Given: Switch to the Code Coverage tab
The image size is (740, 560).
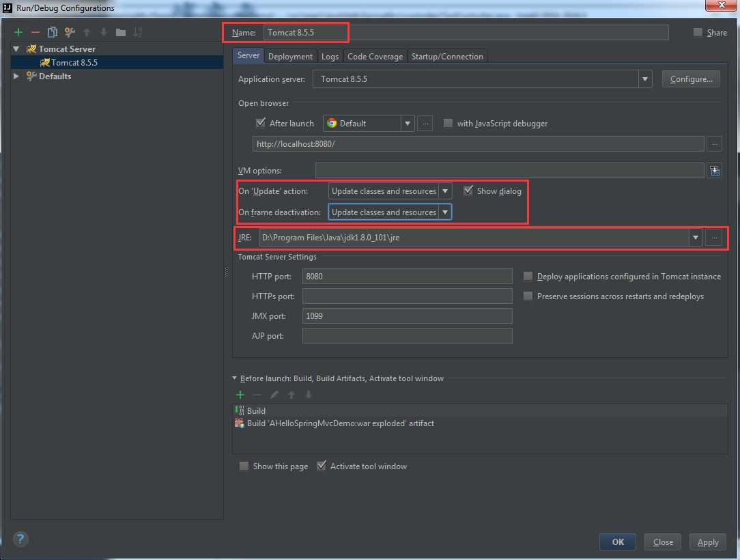Looking at the screenshot, I should pyautogui.click(x=375, y=56).
